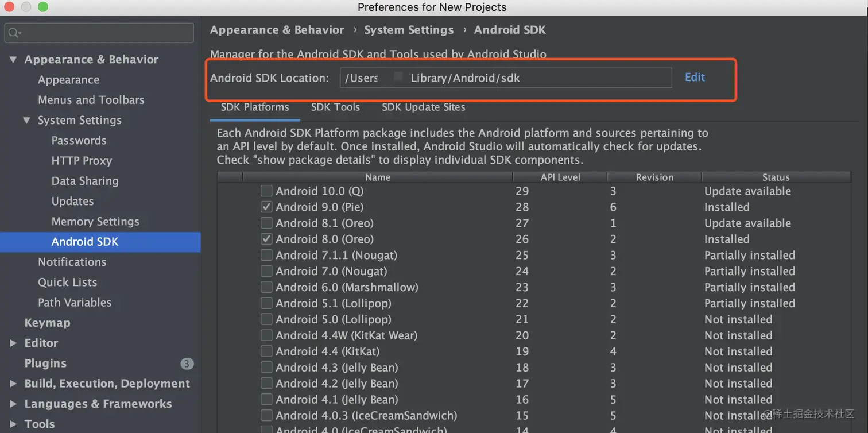This screenshot has height=433, width=868.
Task: Expand the Languages & Frameworks node
Action: point(13,404)
